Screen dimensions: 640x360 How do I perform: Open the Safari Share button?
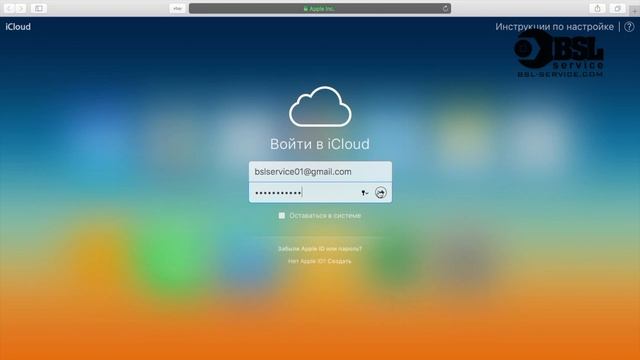tap(598, 9)
